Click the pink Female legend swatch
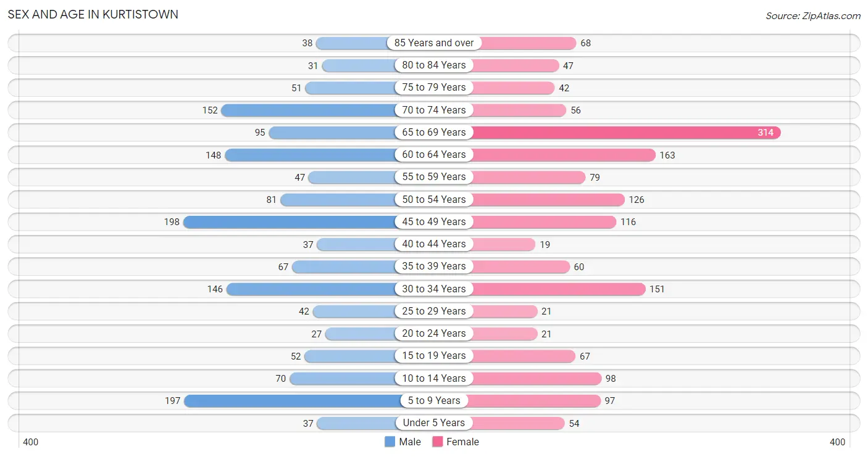Viewport: 868px width, 457px height. [x=438, y=442]
